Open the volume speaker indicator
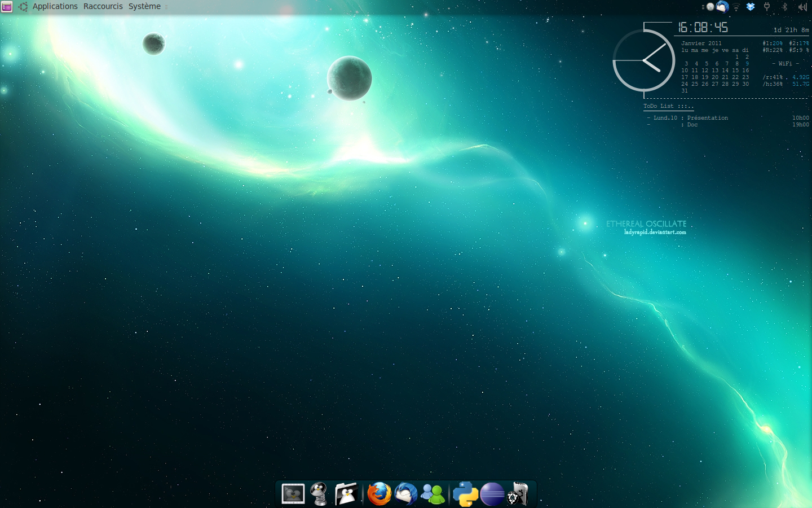 click(x=802, y=7)
